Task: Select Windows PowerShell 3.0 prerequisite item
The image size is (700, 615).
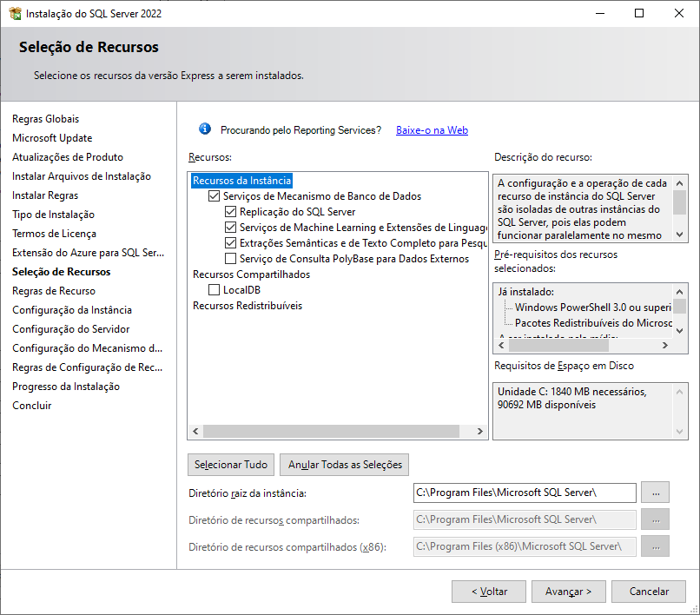Action: [593, 307]
